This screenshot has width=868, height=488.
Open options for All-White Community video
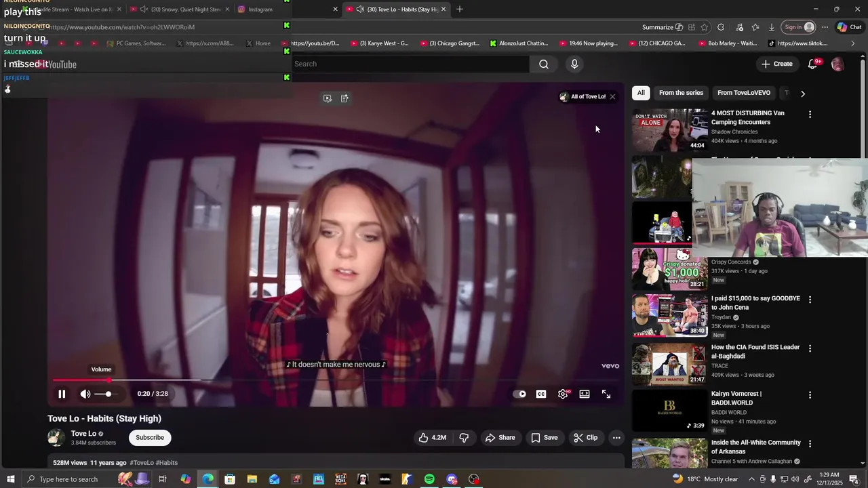[x=810, y=444]
